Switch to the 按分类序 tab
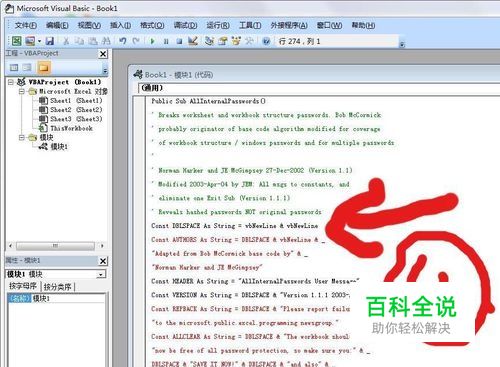Screen dimensions: 500x367 57,287
